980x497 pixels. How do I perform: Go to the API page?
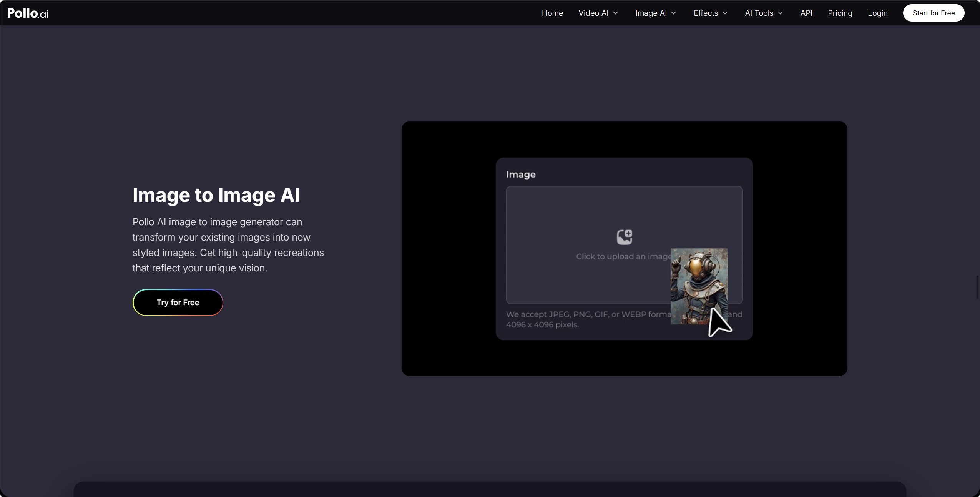coord(806,13)
